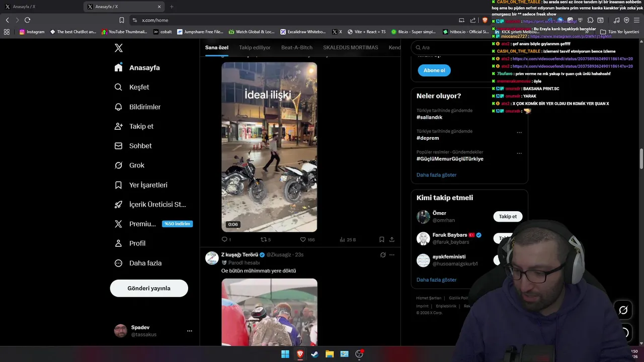Open account switcher dots beside Spadev
Image resolution: width=644 pixels, height=362 pixels.
(190, 331)
